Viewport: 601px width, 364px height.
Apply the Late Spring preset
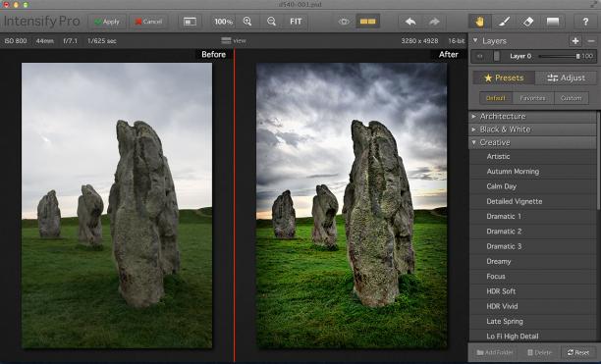pyautogui.click(x=533, y=321)
